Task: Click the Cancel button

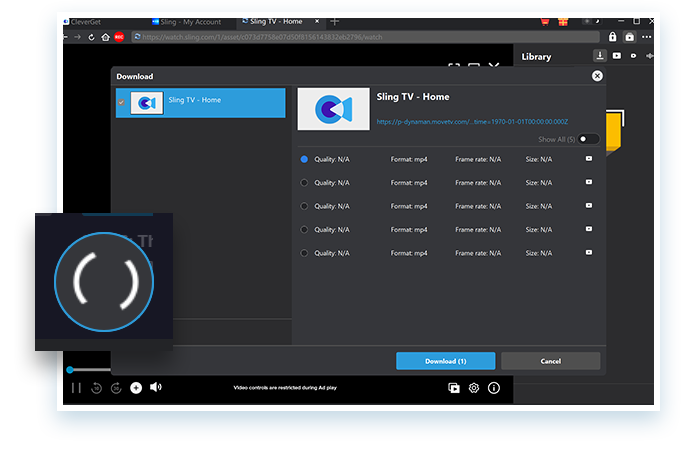Action: 550,361
